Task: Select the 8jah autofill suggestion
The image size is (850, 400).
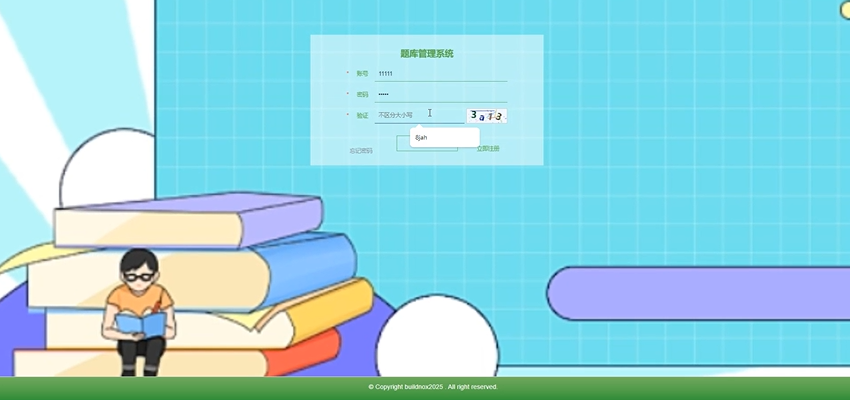Action: pyautogui.click(x=445, y=138)
